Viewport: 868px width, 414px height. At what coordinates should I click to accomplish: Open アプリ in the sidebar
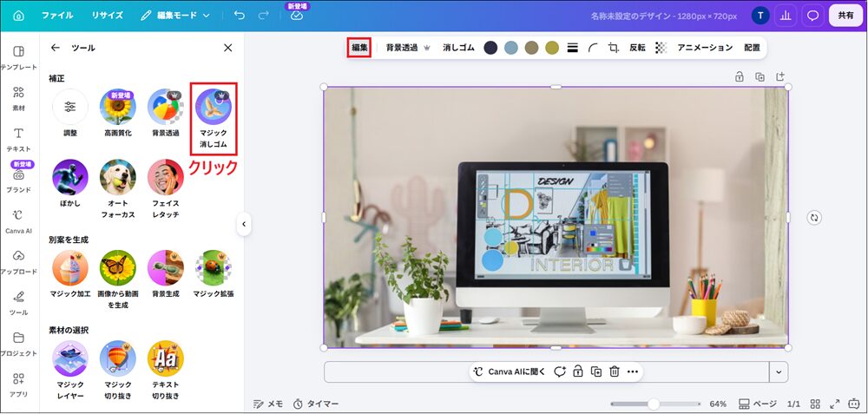19,385
